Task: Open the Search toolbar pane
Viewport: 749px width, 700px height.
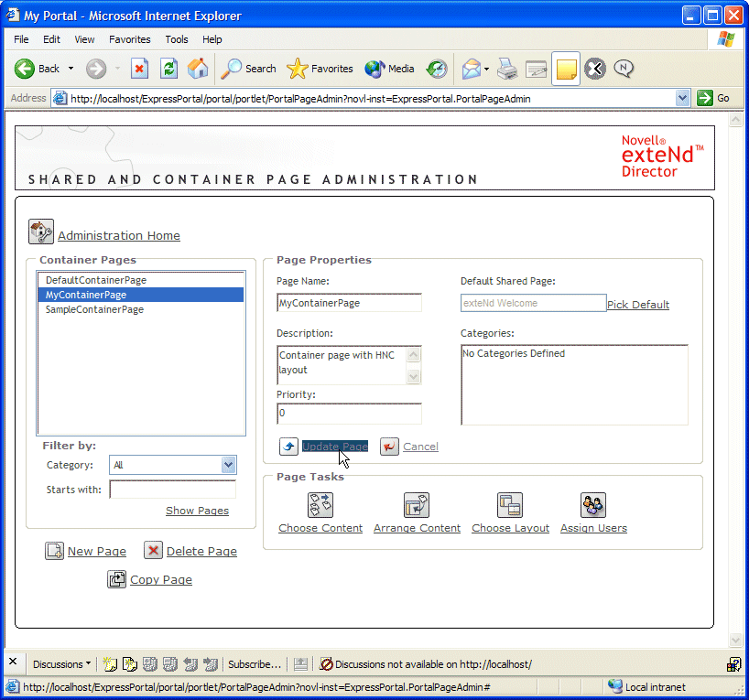Action: coord(247,69)
